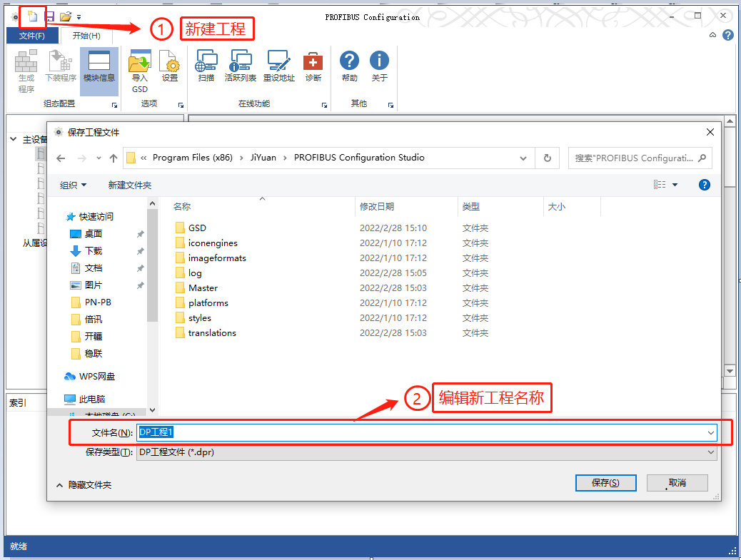
Task: Open the 活跃列表 live list
Action: click(241, 66)
